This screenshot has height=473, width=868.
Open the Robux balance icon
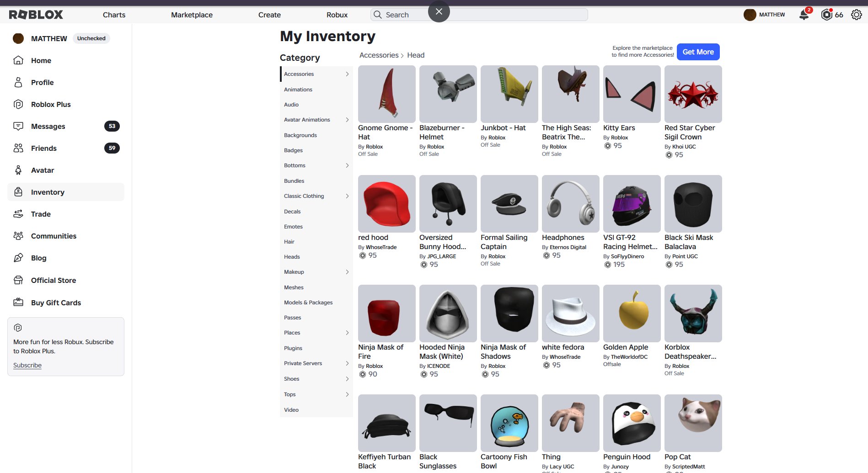point(826,15)
